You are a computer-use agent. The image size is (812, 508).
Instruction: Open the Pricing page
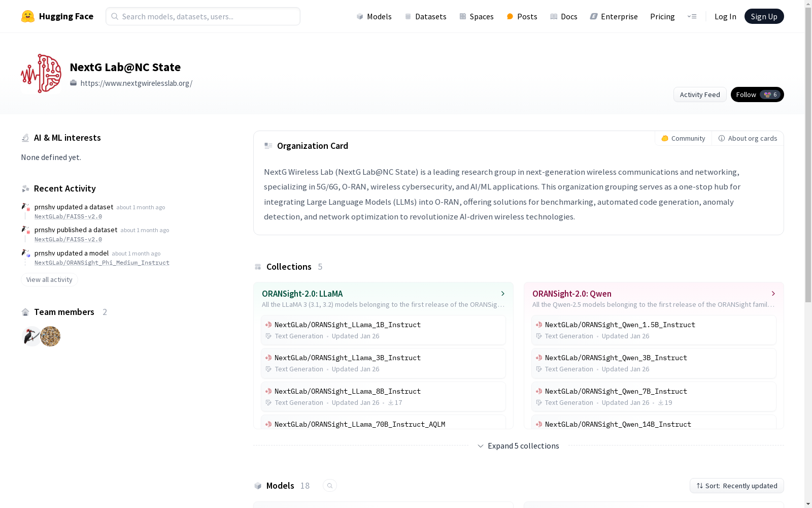pos(662,16)
